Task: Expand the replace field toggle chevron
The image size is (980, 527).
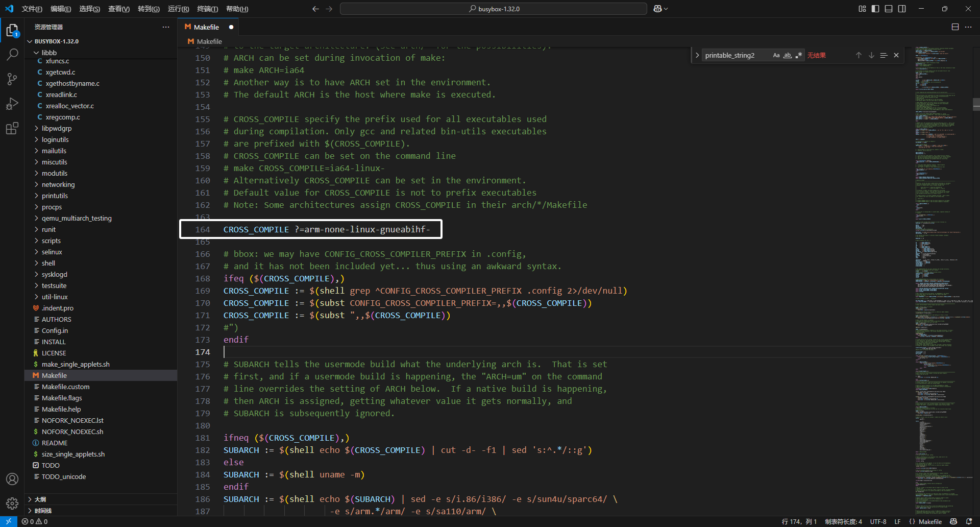Action: 697,55
